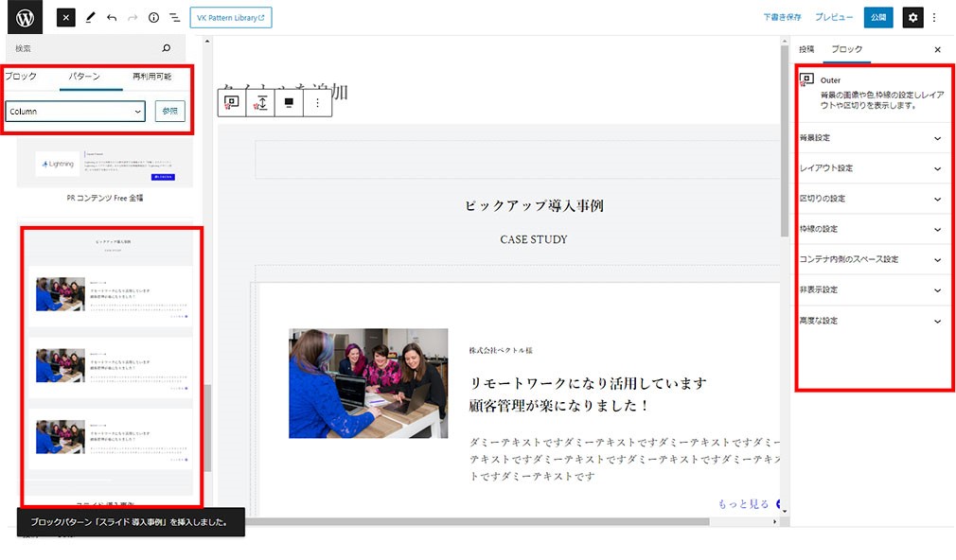Screen dimensions: 956x560
Task: Select the pencil edit tools icon
Action: [91, 17]
